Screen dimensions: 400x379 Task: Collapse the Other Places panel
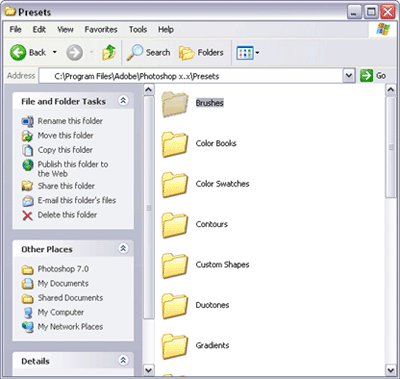[x=123, y=248]
